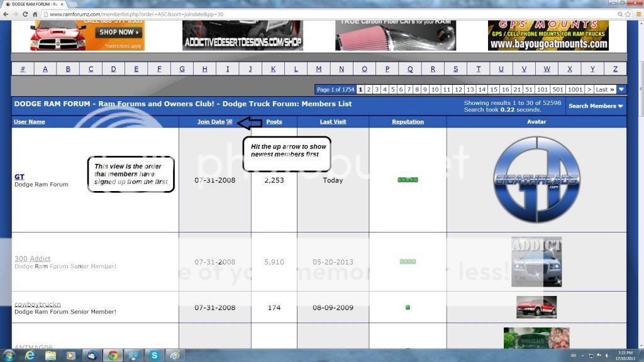Click the zoom magnifier in the address bar

620,14
